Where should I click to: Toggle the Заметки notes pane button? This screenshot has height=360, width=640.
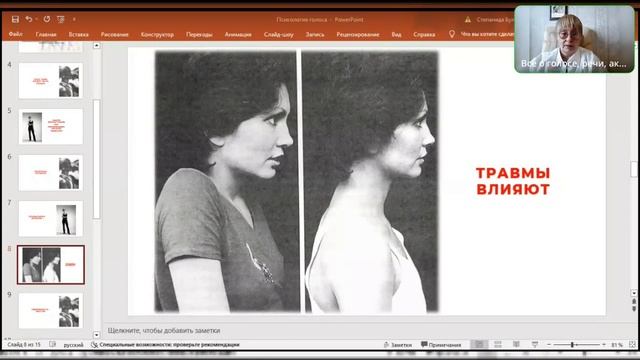(398, 345)
